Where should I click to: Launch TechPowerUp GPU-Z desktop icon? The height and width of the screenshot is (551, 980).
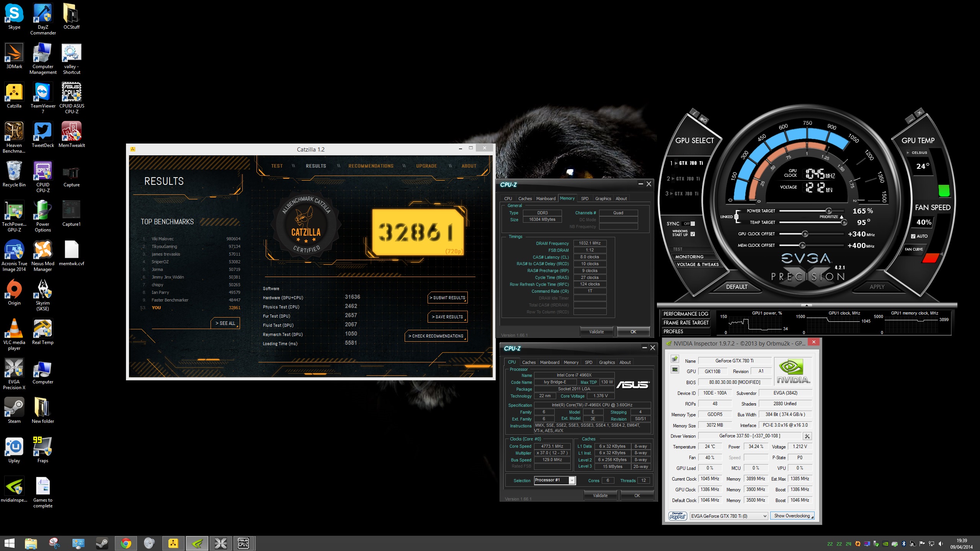(x=14, y=217)
